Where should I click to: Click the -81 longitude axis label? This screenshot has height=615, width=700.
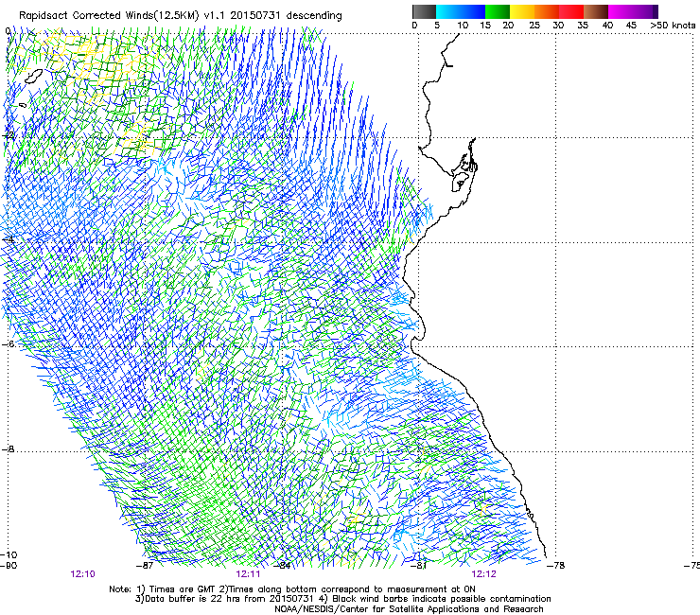click(418, 566)
